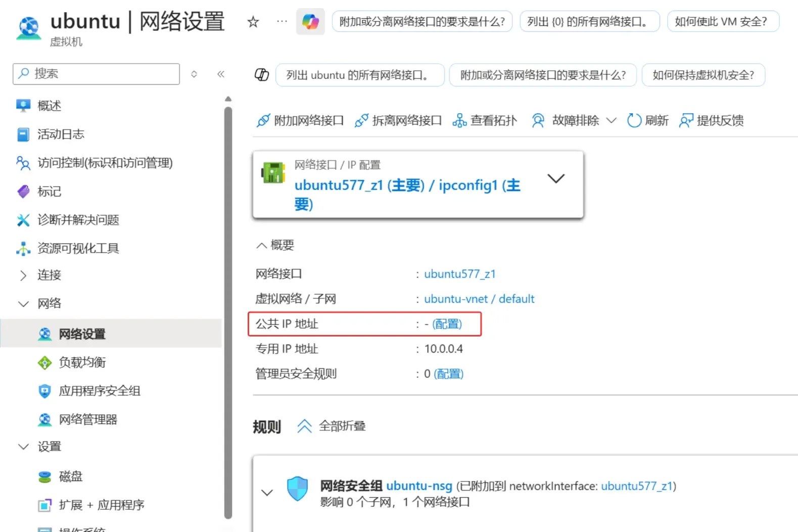Viewport: 798px width, 532px height.
Task: Expand the 连接 section in sidebar
Action: (23, 275)
